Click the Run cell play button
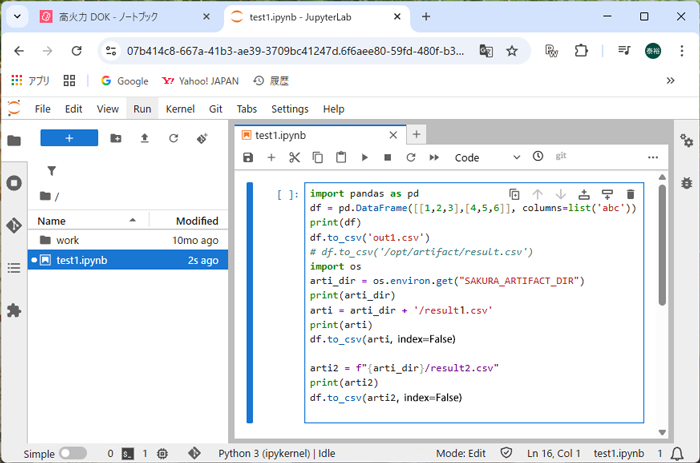The height and width of the screenshot is (463, 700). (x=364, y=157)
